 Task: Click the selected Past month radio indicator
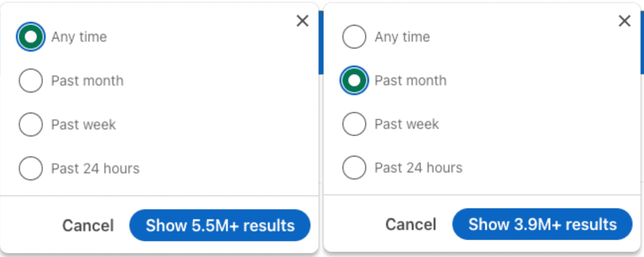point(353,80)
